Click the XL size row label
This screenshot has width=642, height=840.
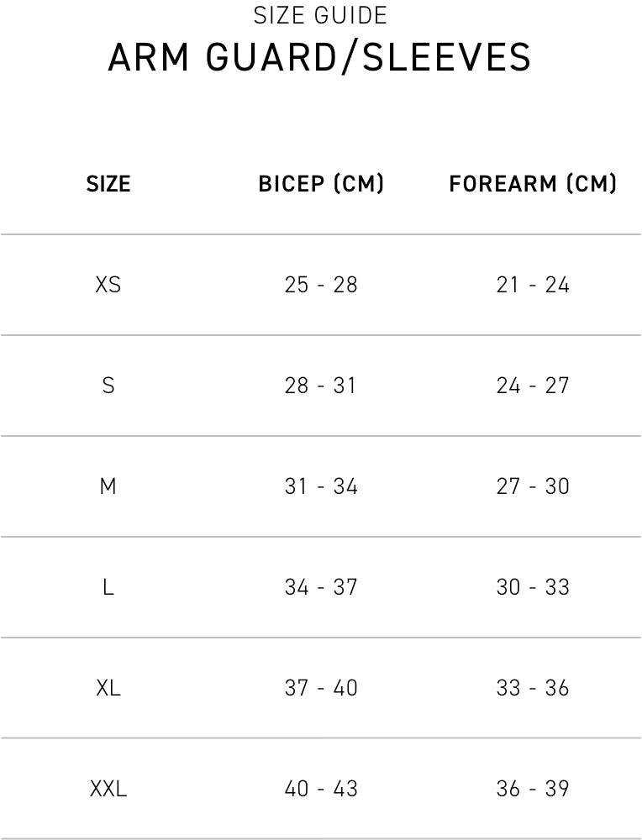click(x=108, y=688)
